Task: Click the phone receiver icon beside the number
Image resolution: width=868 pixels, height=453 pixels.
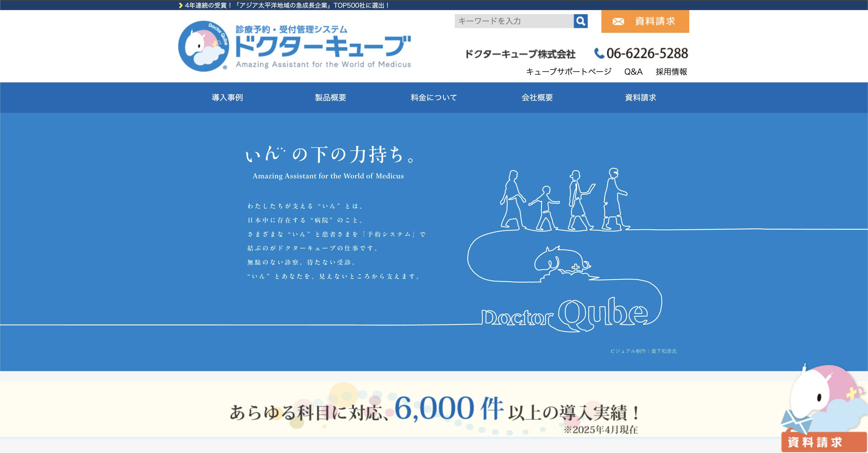Action: point(599,53)
